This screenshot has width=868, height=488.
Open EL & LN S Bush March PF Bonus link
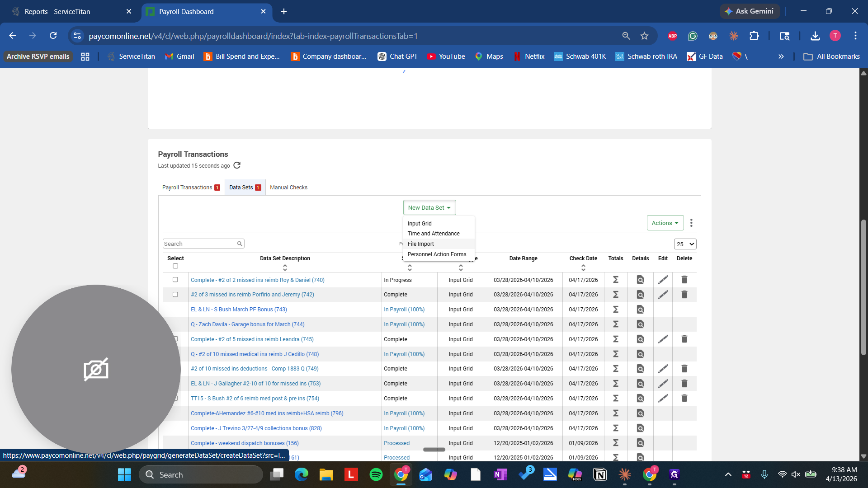click(239, 310)
